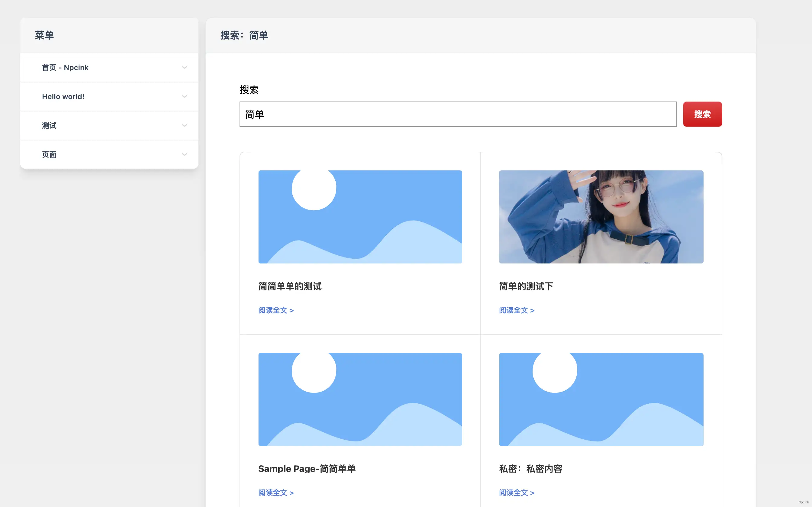The width and height of the screenshot is (812, 507).
Task: Click the placeholder thumbnail above 简简单单的测试
Action: point(360,217)
